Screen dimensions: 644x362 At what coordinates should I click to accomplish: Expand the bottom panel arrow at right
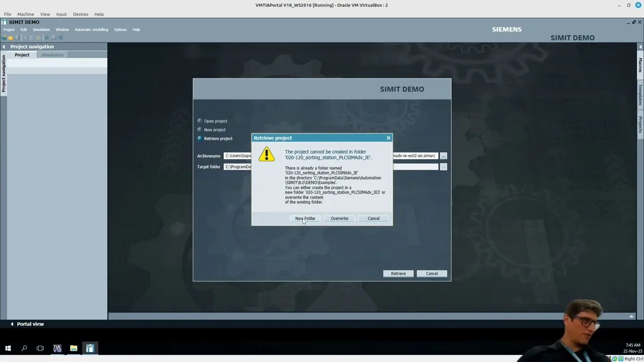click(631, 316)
